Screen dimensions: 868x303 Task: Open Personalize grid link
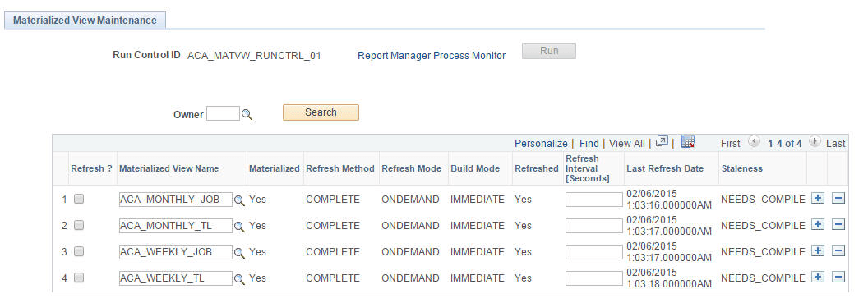pos(541,143)
